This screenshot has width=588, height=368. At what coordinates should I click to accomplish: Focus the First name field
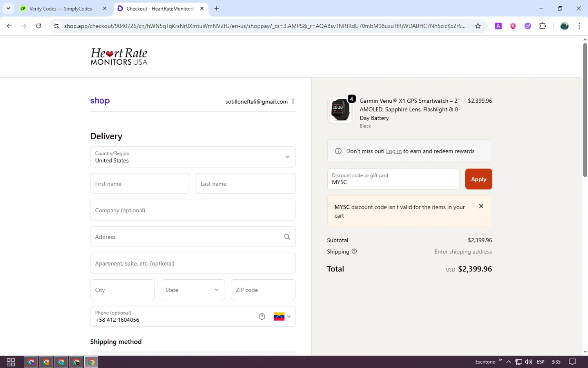(140, 184)
